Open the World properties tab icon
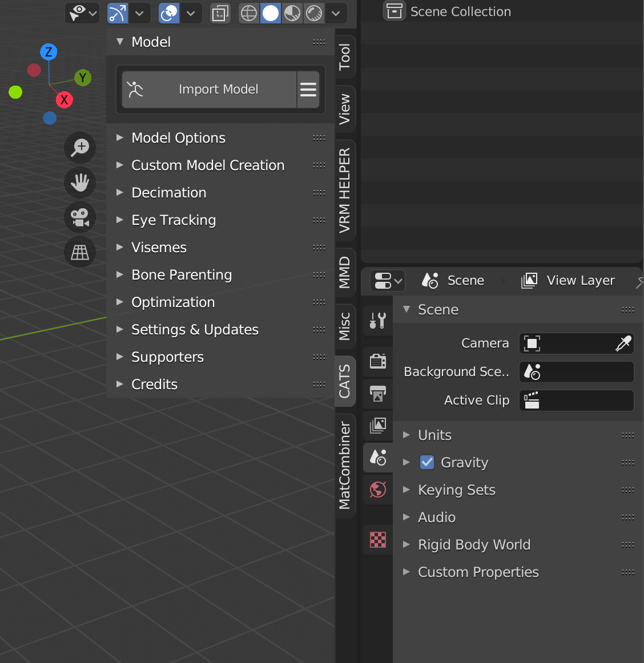This screenshot has height=663, width=644. point(378,490)
